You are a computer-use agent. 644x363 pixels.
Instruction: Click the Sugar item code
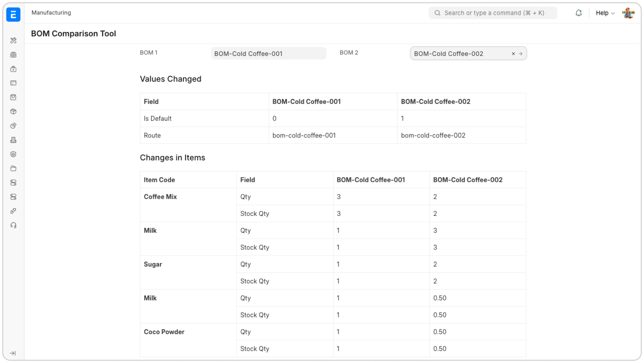tap(153, 264)
